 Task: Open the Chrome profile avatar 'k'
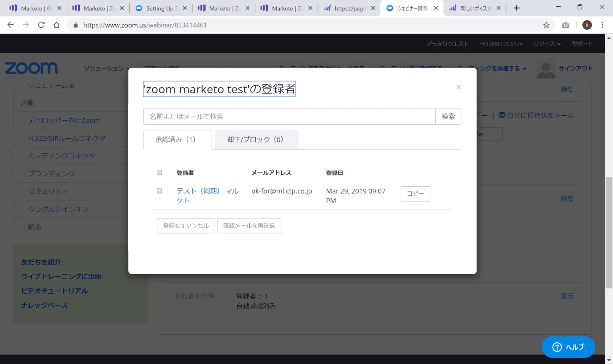click(587, 25)
